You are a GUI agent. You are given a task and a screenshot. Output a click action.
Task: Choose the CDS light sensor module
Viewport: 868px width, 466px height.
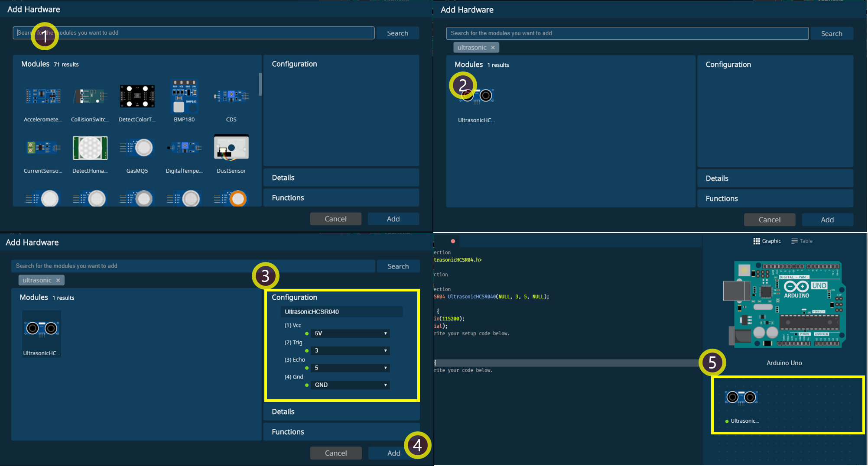click(231, 96)
